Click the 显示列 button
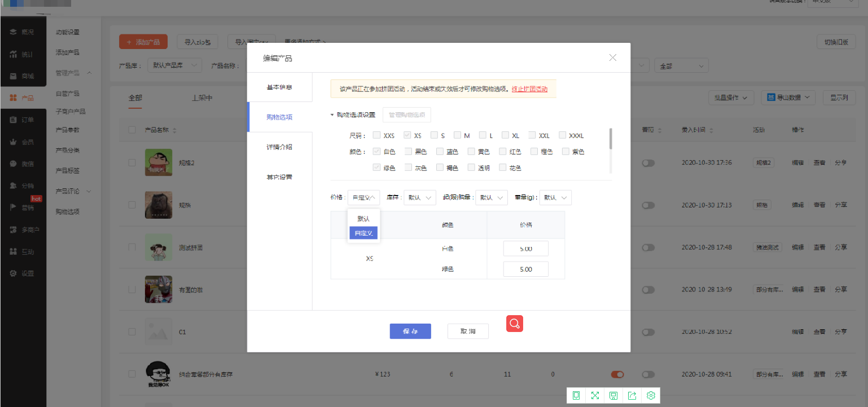This screenshot has height=407, width=868. [x=839, y=98]
